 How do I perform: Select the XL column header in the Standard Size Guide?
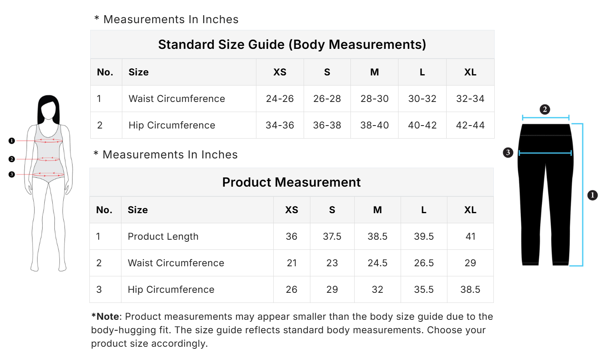470,72
